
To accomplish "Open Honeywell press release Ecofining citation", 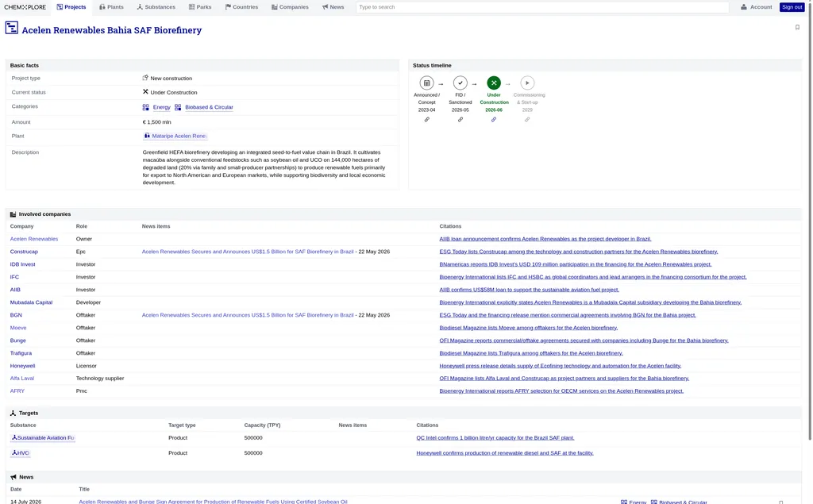I will (560, 366).
